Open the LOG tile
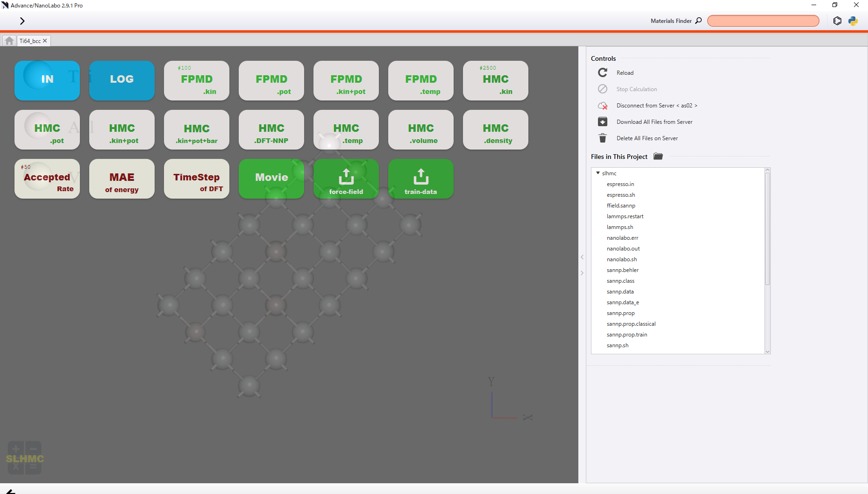The width and height of the screenshot is (868, 494). click(x=122, y=80)
